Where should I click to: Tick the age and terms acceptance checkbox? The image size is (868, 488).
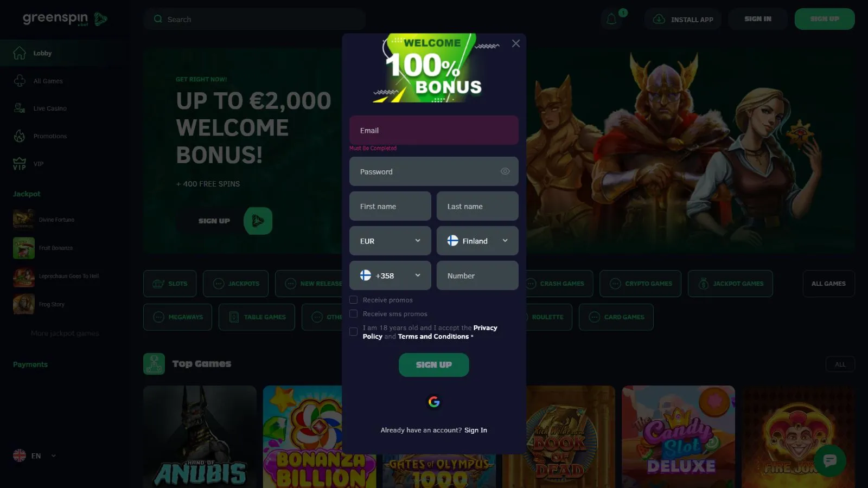354,331
